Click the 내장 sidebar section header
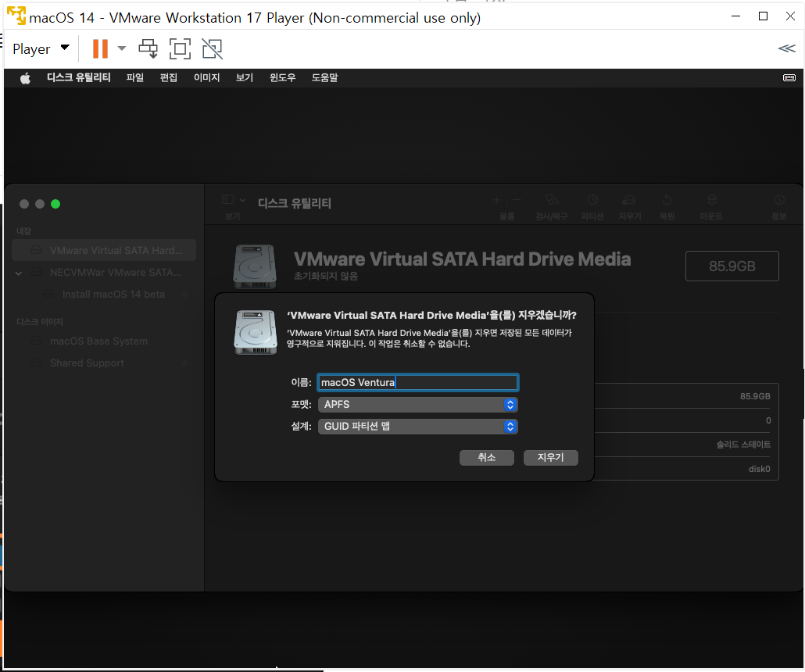The height and width of the screenshot is (672, 805). [23, 231]
